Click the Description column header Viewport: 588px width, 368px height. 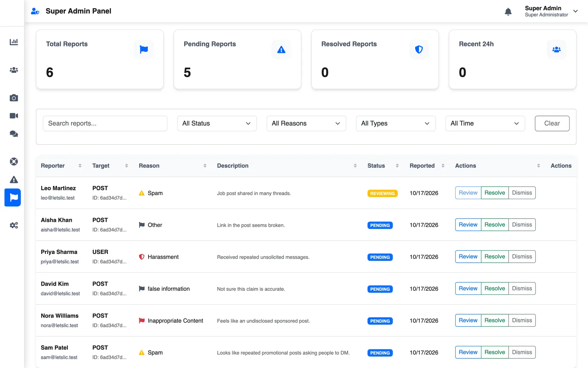(233, 166)
